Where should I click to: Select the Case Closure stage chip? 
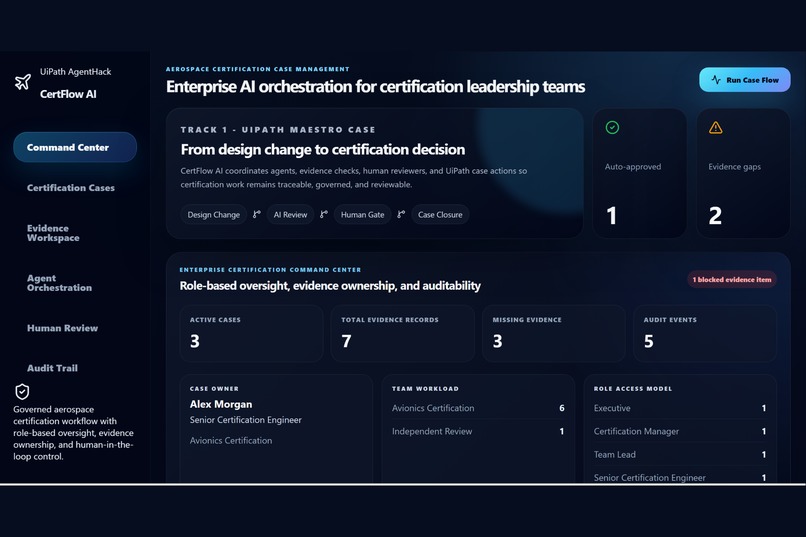[x=440, y=214]
